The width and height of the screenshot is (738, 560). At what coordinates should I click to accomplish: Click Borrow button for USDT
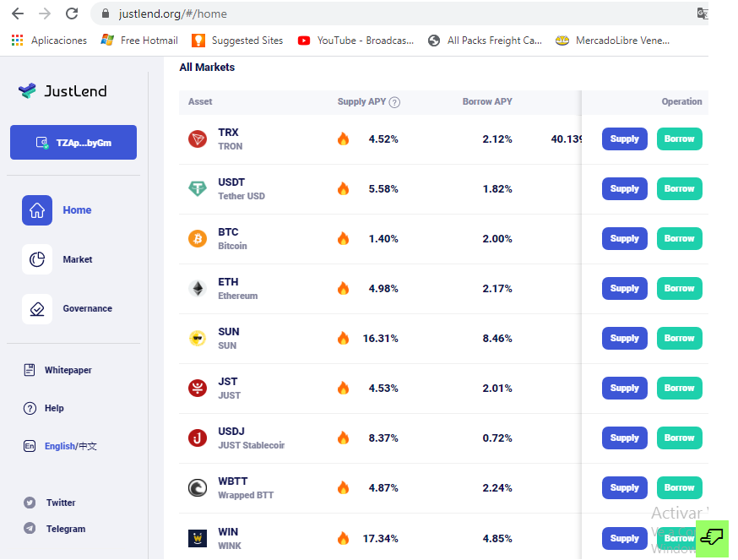click(x=679, y=189)
